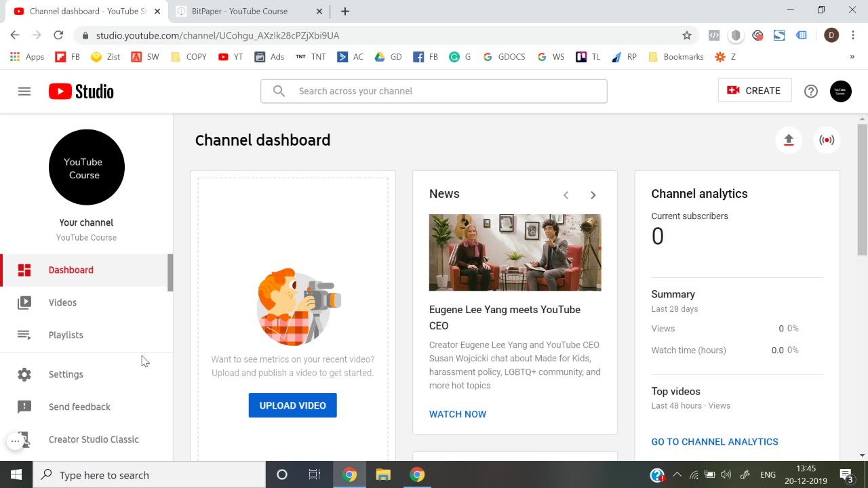868x488 pixels.
Task: Open the Chrome three-dot menu
Action: click(x=853, y=35)
